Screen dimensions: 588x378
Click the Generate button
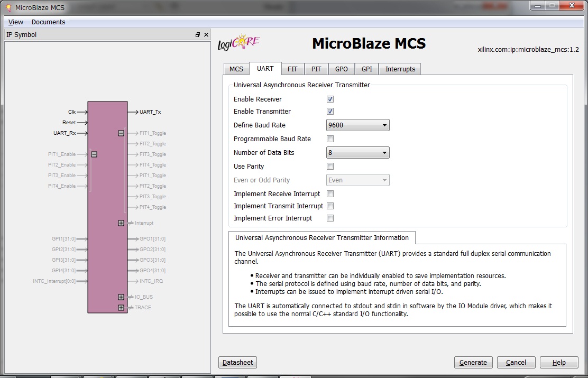[x=473, y=363]
